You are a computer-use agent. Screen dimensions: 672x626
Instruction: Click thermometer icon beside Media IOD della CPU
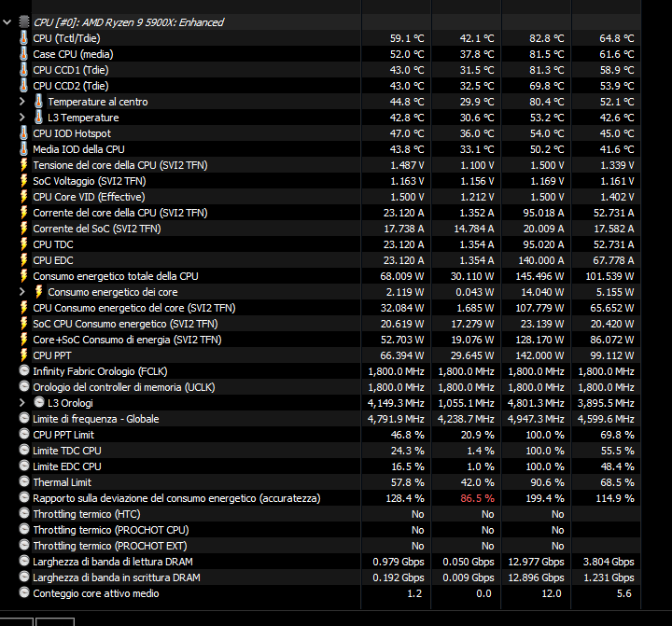pyautogui.click(x=24, y=149)
